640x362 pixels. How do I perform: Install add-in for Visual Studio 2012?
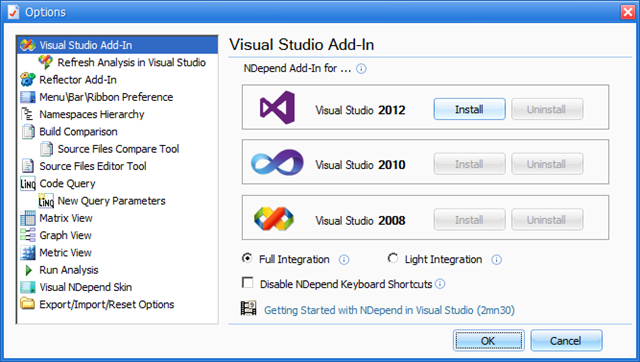[x=469, y=109]
